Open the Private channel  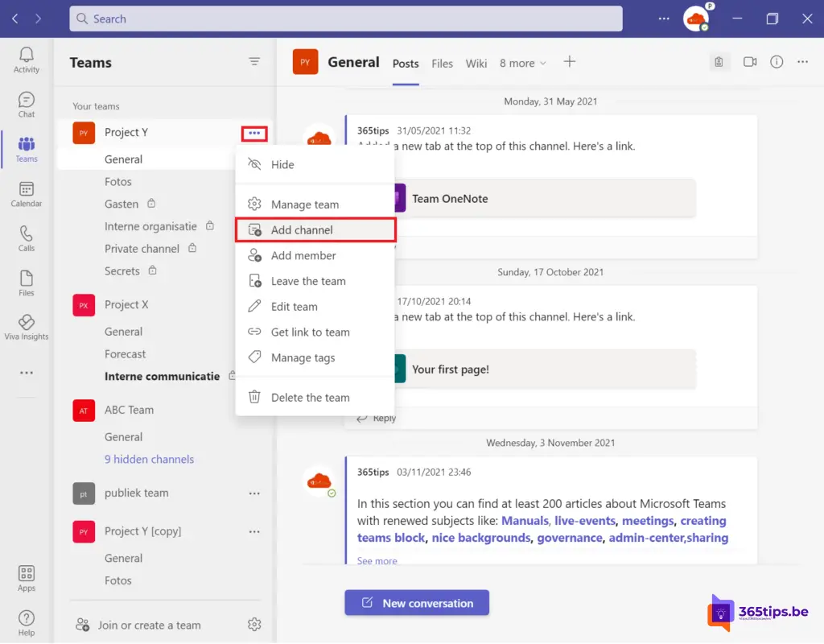(x=142, y=249)
